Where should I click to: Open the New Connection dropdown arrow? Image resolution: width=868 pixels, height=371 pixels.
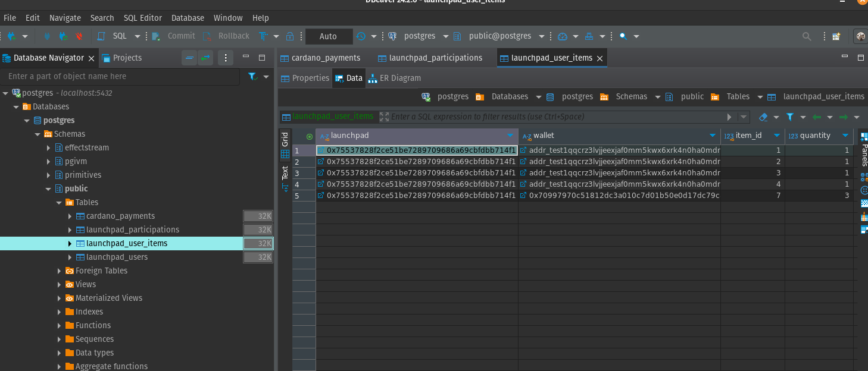25,36
